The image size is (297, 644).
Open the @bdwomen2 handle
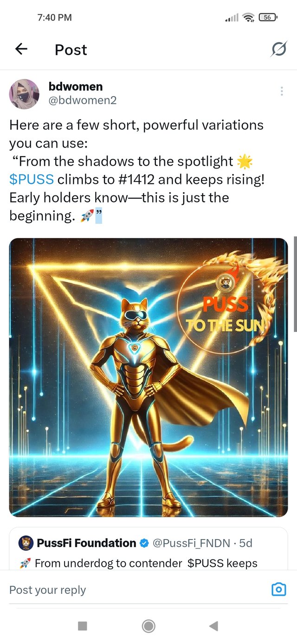coord(83,100)
